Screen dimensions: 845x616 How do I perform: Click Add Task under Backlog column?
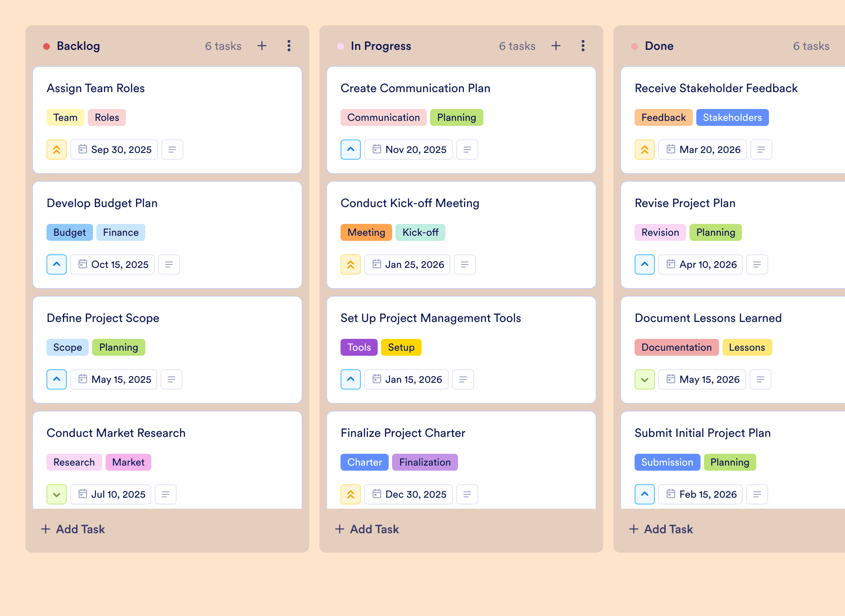[73, 529]
